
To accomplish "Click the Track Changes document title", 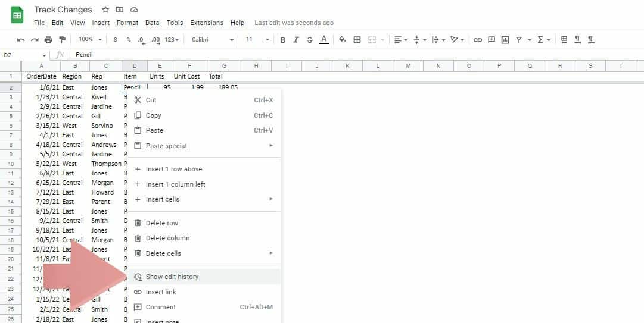I will pyautogui.click(x=63, y=10).
